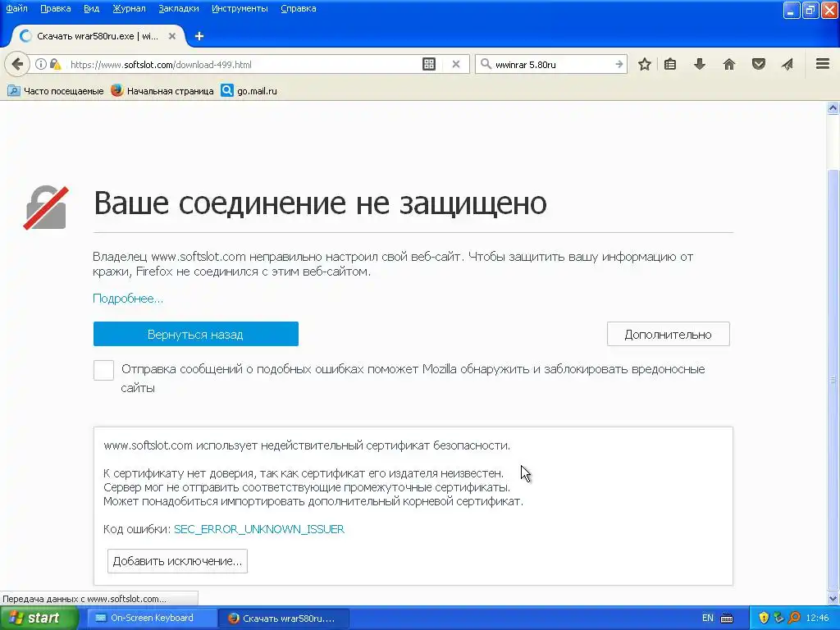Open site information (i) icon
840x630 pixels.
tap(41, 64)
